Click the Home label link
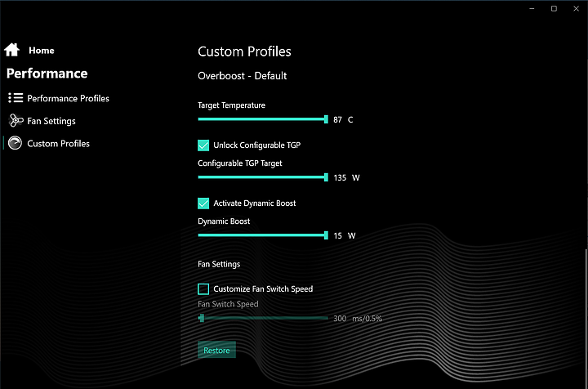The image size is (588, 389). tap(42, 51)
